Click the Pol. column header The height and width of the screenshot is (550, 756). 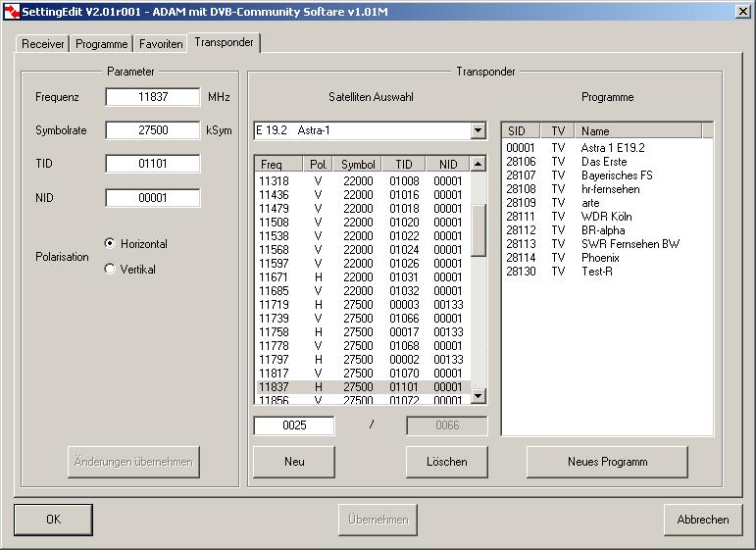[x=318, y=164]
